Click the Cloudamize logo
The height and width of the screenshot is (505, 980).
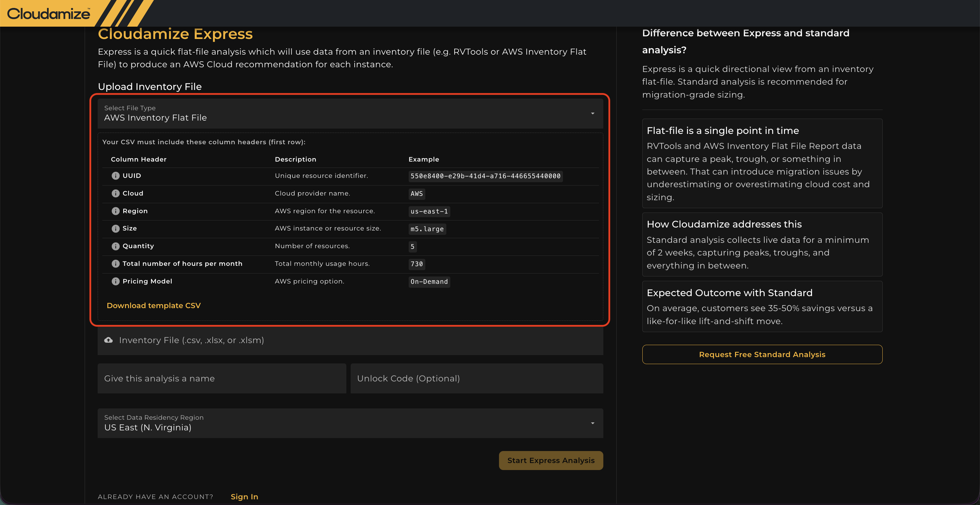(x=49, y=14)
